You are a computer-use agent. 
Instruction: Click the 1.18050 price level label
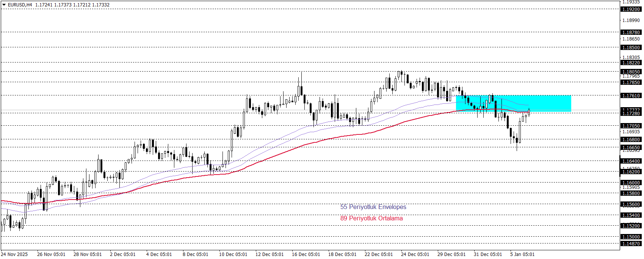click(631, 72)
